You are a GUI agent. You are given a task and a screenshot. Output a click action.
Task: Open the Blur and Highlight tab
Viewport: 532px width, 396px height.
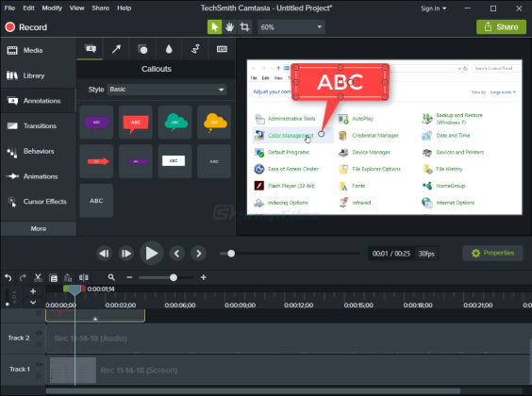tap(169, 49)
